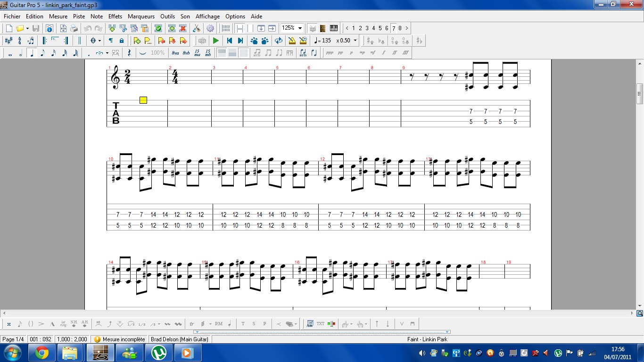Open the Marqueurs menu

tap(141, 16)
